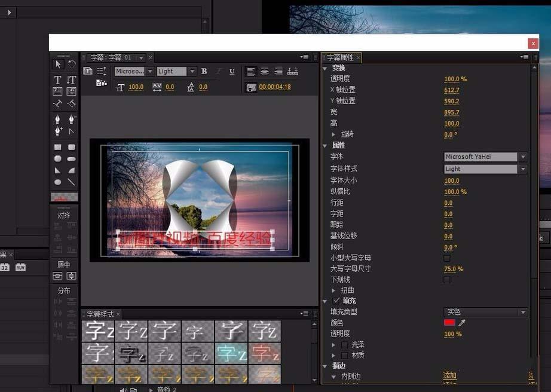Enable the 下划线 underline checkbox
551x392 pixels.
(x=447, y=280)
